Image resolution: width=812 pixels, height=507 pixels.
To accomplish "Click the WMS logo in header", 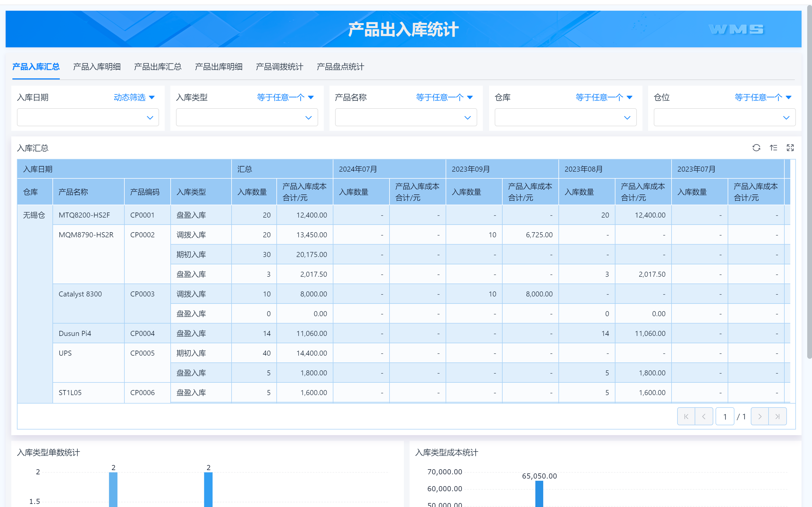I will point(736,29).
